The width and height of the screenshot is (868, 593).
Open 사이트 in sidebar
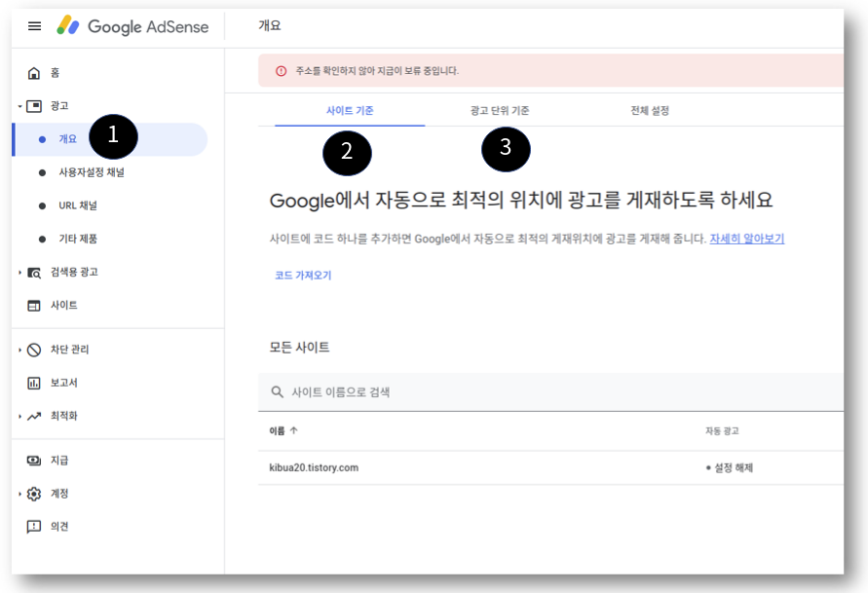pos(64,306)
